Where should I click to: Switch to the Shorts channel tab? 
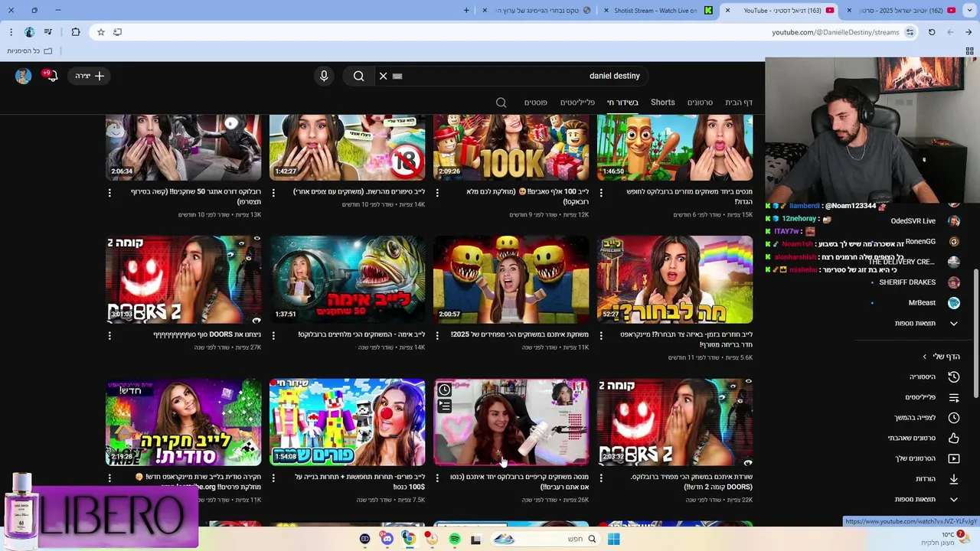663,103
